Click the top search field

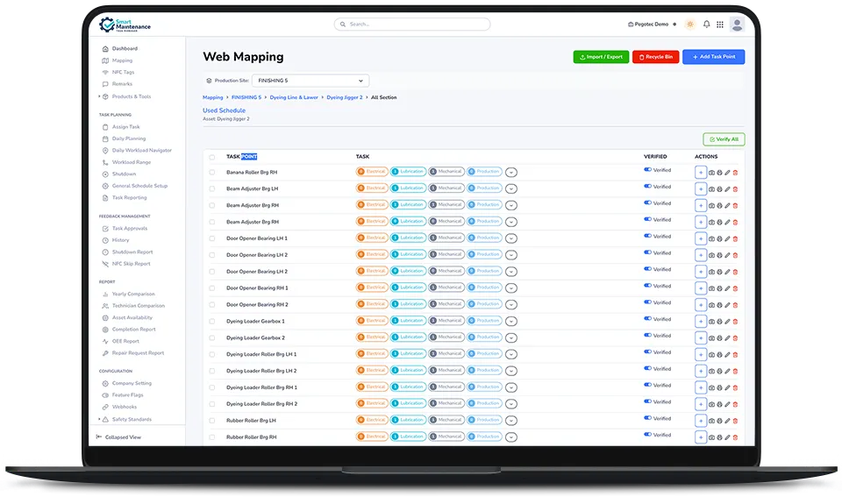tap(412, 25)
